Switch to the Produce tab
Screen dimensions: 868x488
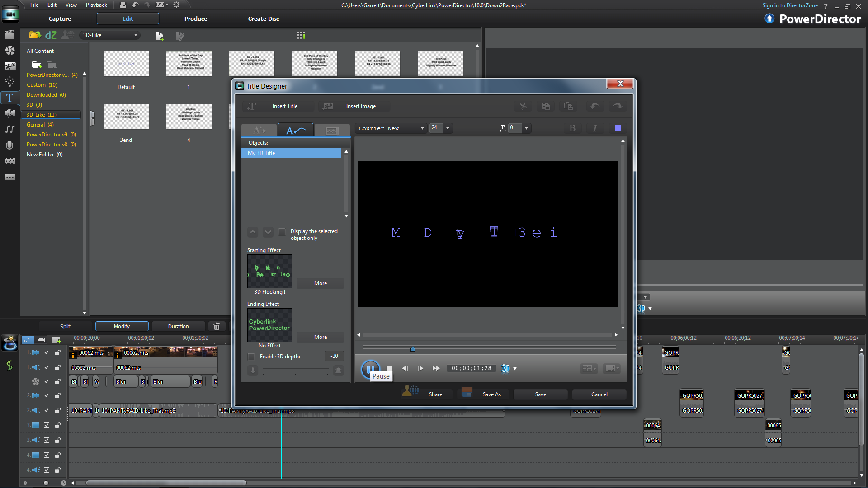196,19
